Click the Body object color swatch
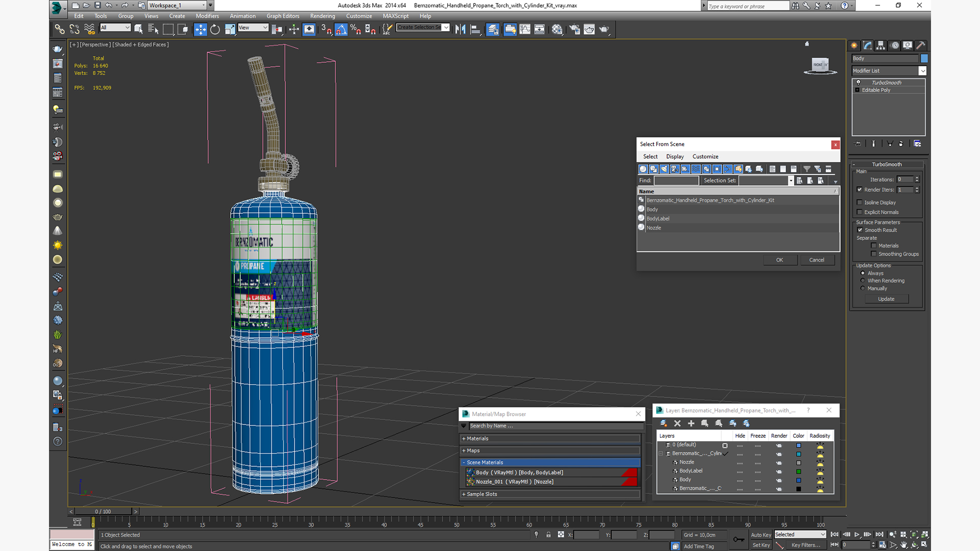The image size is (980, 551). tap(924, 59)
